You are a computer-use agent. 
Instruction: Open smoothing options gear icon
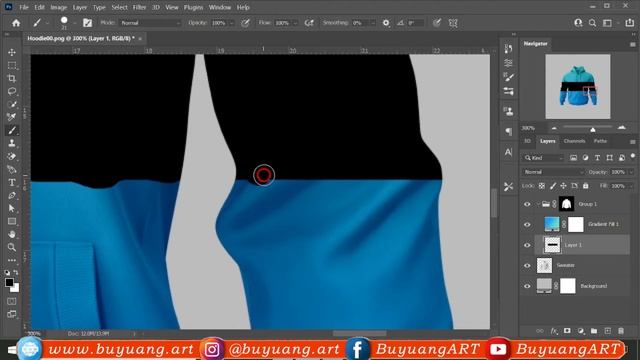click(386, 23)
